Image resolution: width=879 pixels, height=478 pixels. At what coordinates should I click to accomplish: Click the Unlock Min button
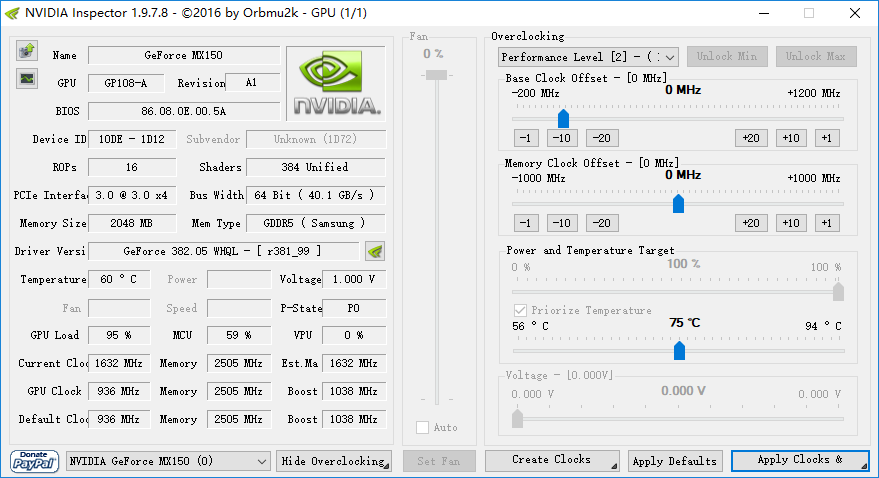point(727,56)
